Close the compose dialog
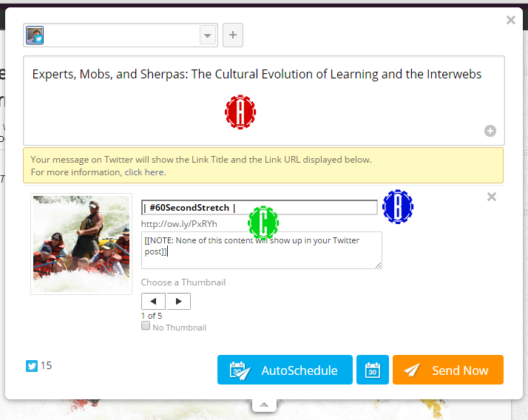The image size is (528, 420). pyautogui.click(x=511, y=20)
